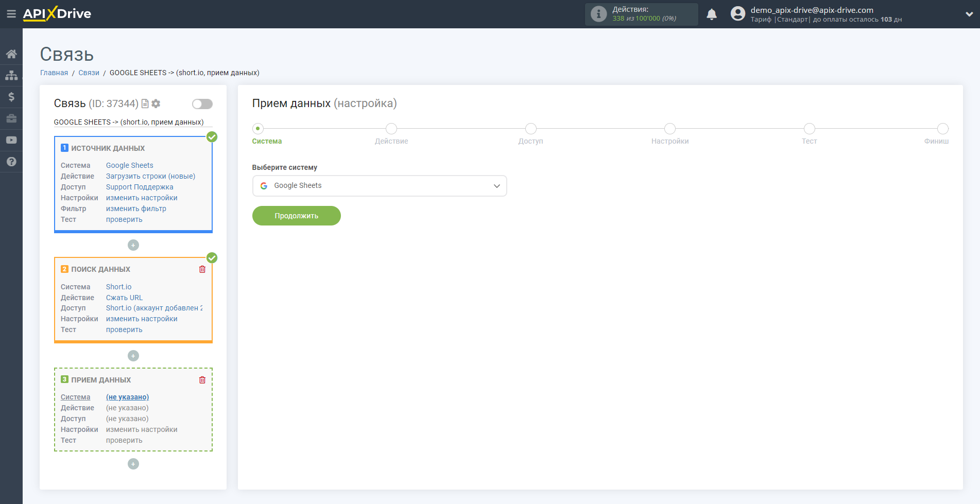The height and width of the screenshot is (504, 980).
Task: Open Загрузить строки (новые) action link
Action: tap(150, 176)
